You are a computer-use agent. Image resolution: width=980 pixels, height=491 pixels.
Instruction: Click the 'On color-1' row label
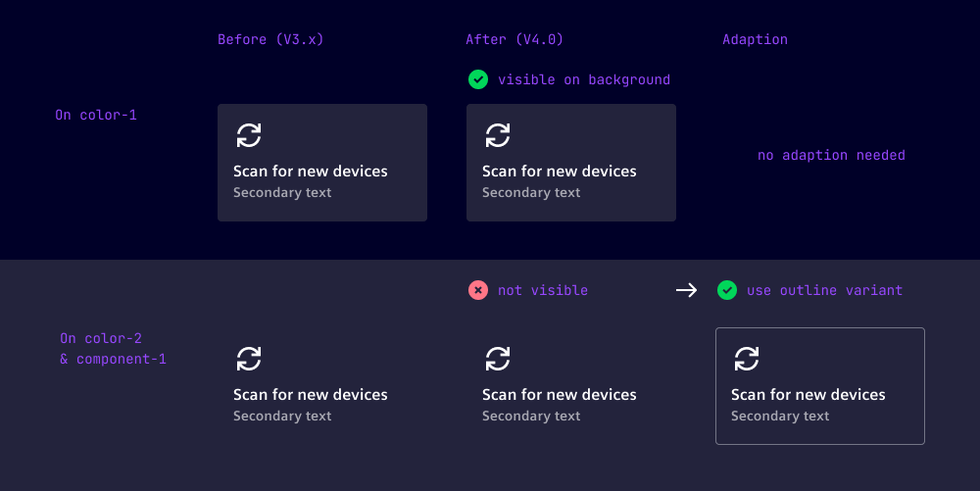click(96, 116)
